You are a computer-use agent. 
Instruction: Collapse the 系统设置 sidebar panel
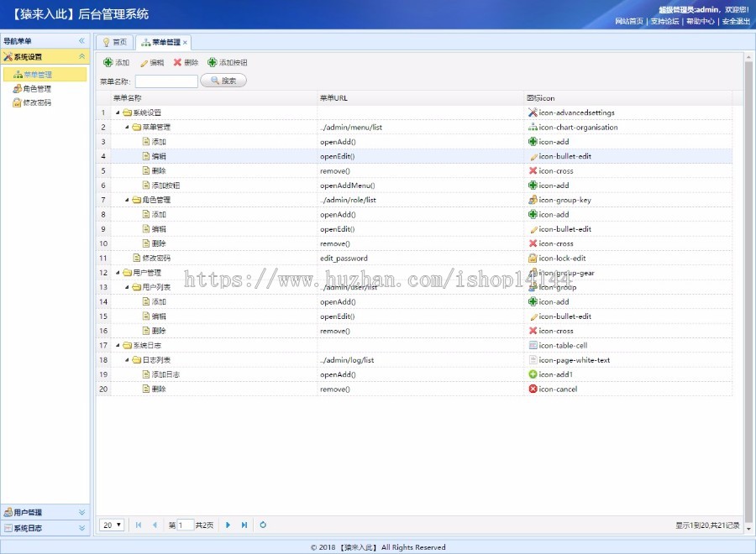81,56
